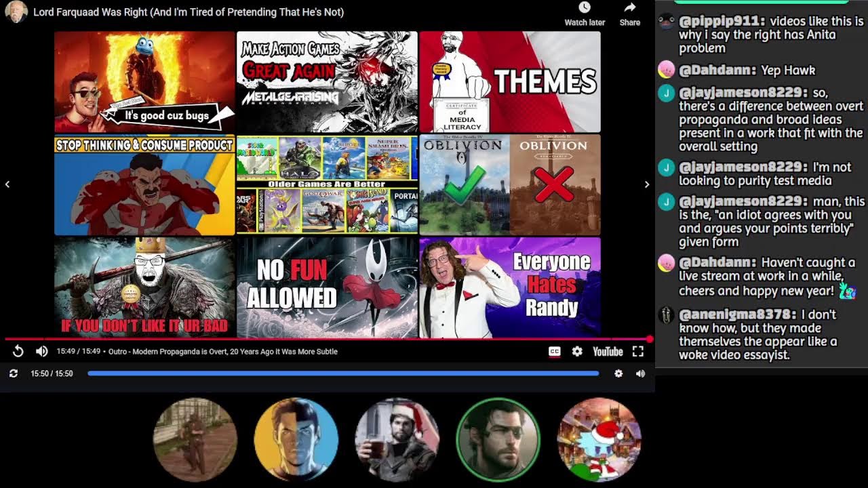
Task: Click the green-ringed bearded man avatar
Action: tap(498, 440)
